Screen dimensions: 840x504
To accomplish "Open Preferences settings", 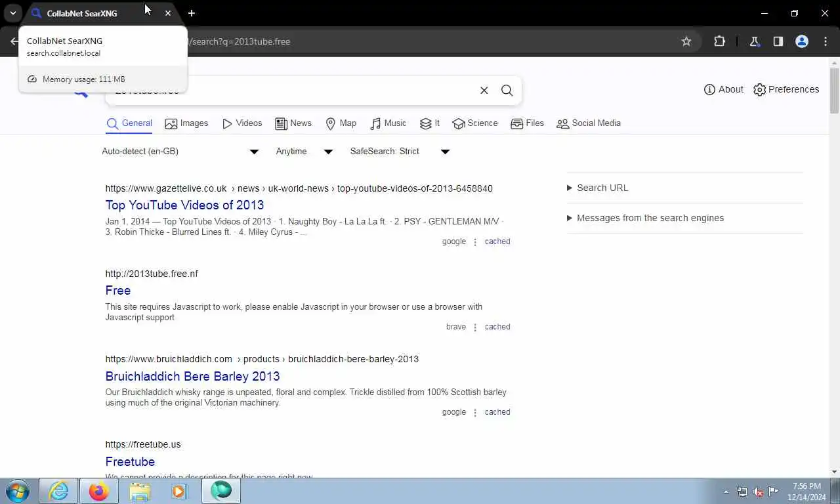I will (786, 89).
